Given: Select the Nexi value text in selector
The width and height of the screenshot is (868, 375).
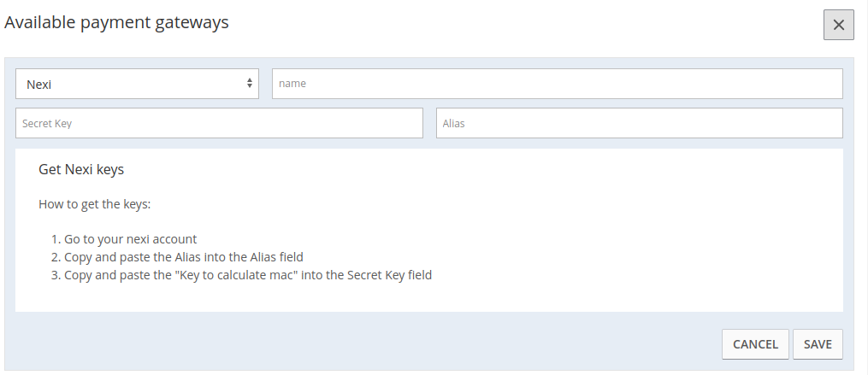Looking at the screenshot, I should point(39,84).
